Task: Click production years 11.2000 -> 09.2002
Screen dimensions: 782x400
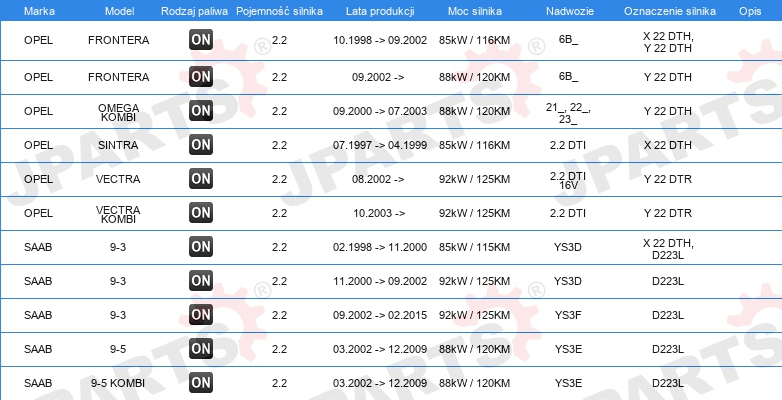Action: click(x=380, y=281)
